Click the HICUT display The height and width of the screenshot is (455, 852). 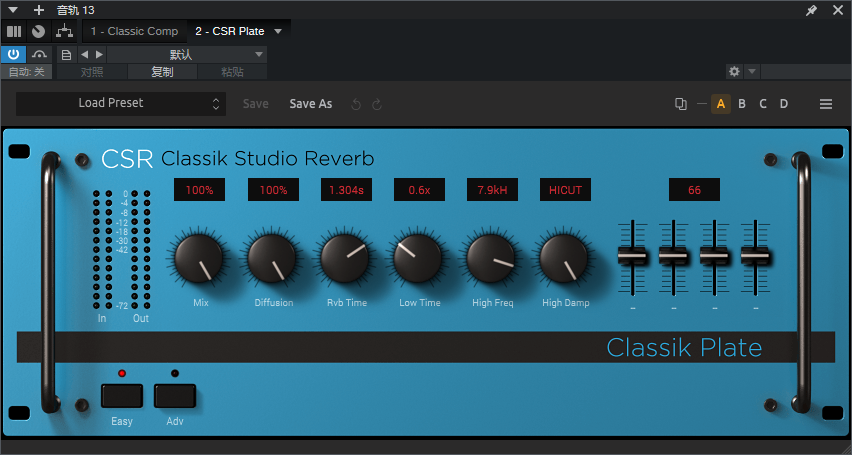coord(565,190)
